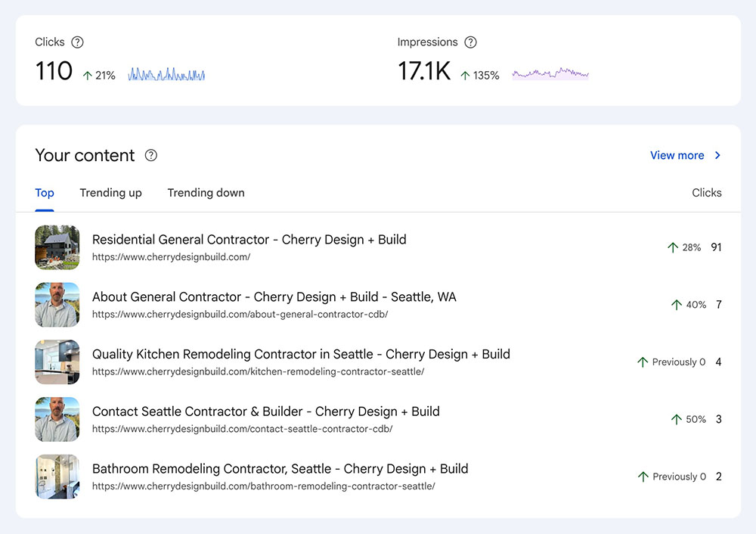
Task: Click the Impressions label
Action: pos(428,42)
